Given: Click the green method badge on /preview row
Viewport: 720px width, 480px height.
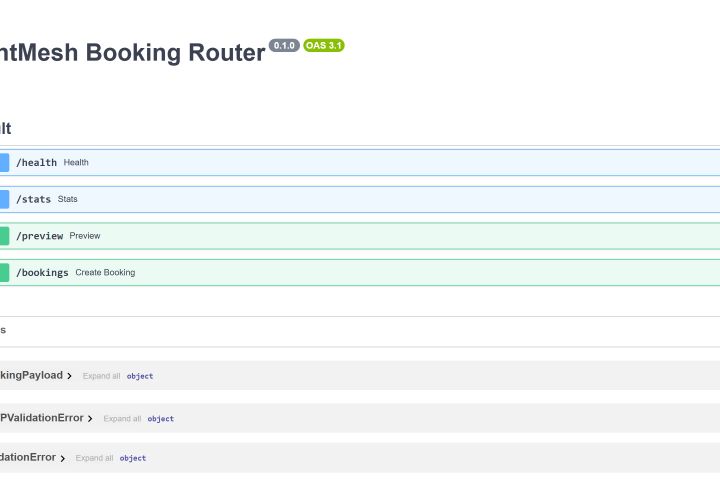Looking at the screenshot, I should (x=4, y=236).
